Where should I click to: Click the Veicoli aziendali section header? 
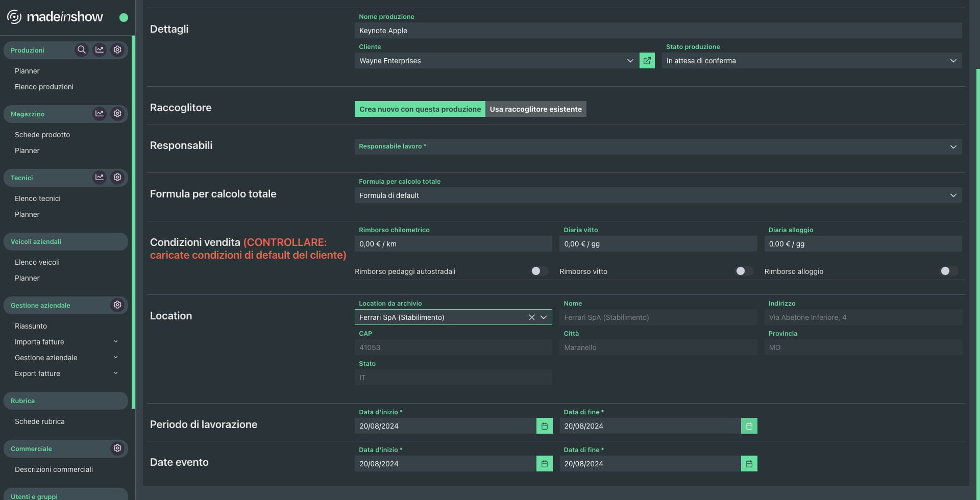click(66, 242)
